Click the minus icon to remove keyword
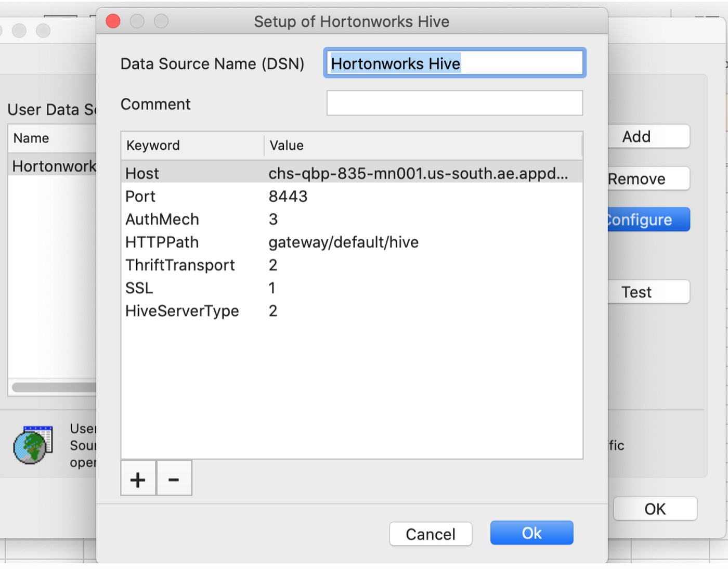The width and height of the screenshot is (728, 569). [174, 479]
